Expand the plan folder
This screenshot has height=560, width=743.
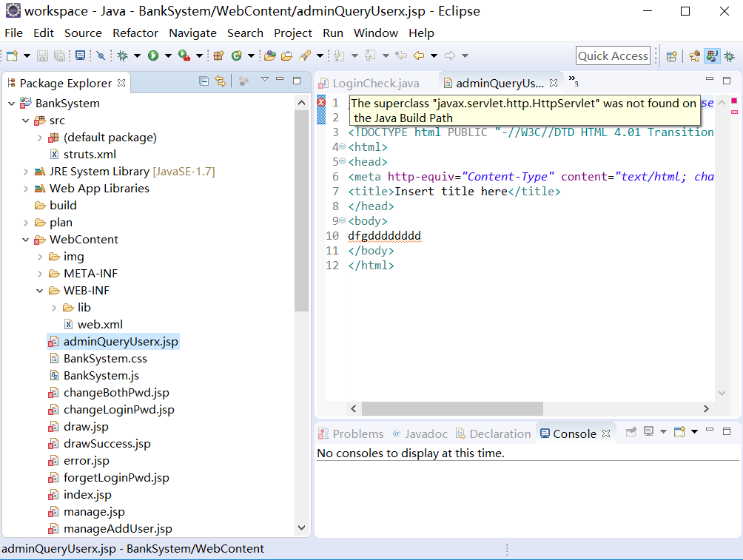(26, 223)
